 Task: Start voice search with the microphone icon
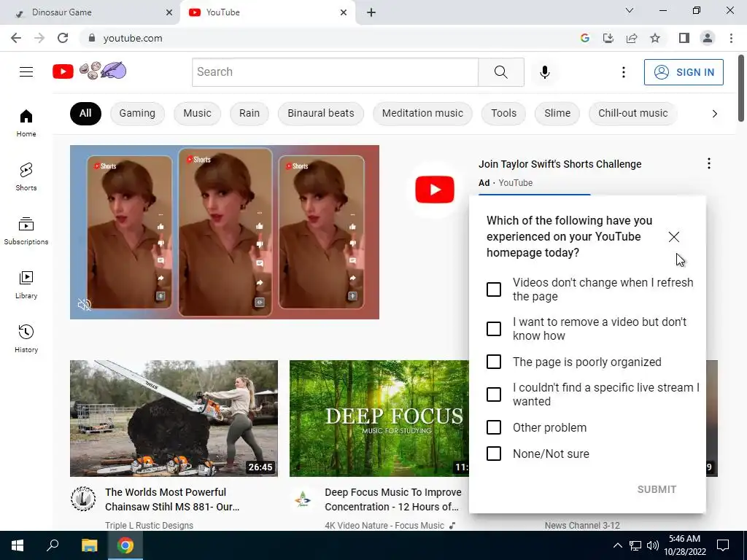[544, 72]
